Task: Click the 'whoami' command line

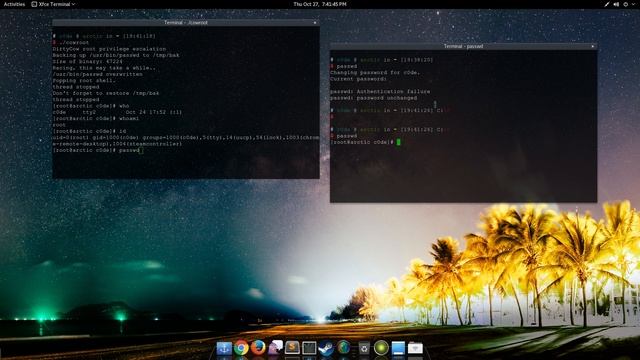Action: click(96, 118)
